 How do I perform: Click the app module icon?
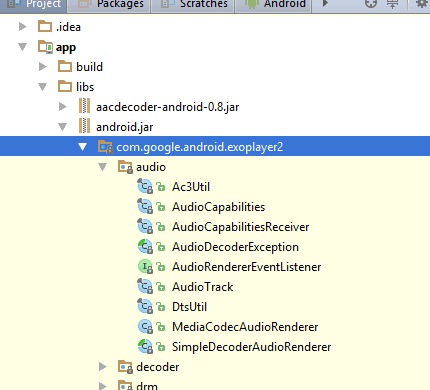[x=45, y=47]
